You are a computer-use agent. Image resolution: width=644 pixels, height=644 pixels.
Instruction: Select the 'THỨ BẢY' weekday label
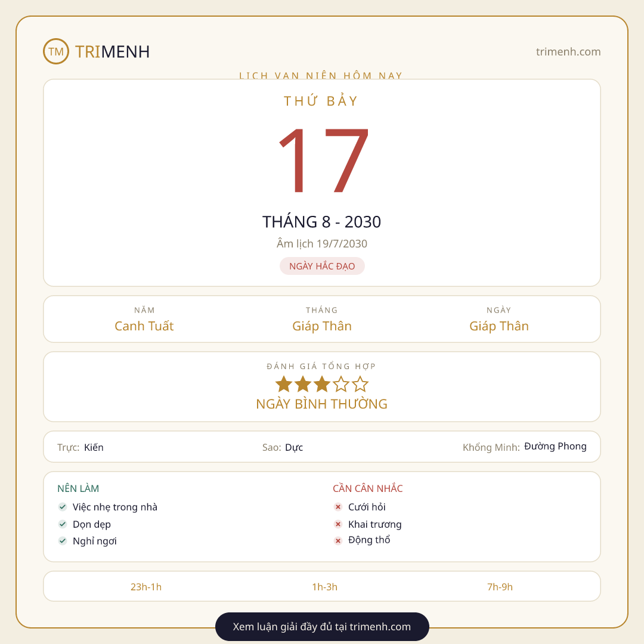click(321, 101)
